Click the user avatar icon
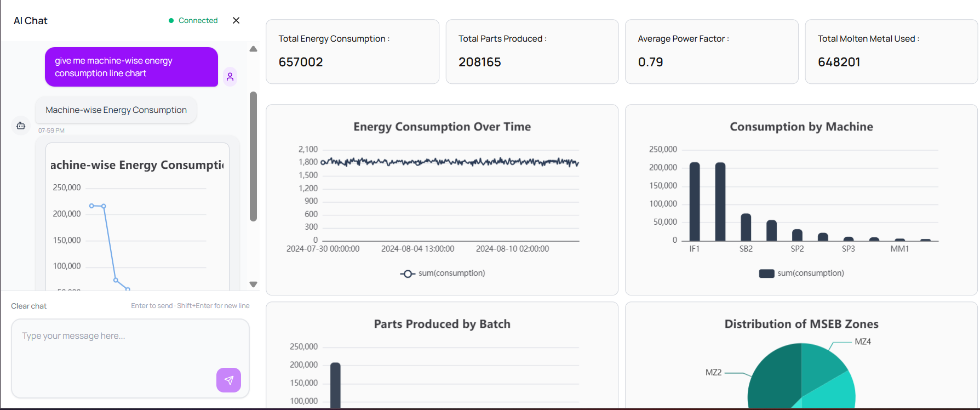This screenshot has height=410, width=980. coord(230,77)
